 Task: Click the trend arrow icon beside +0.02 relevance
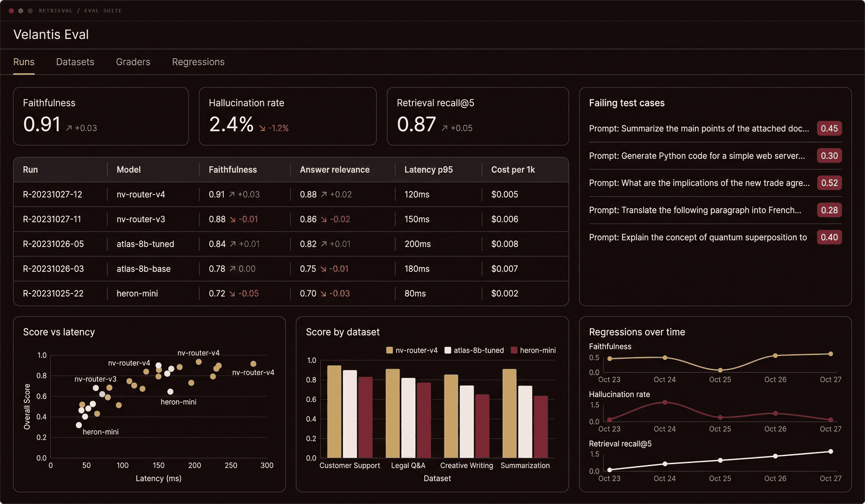(324, 194)
